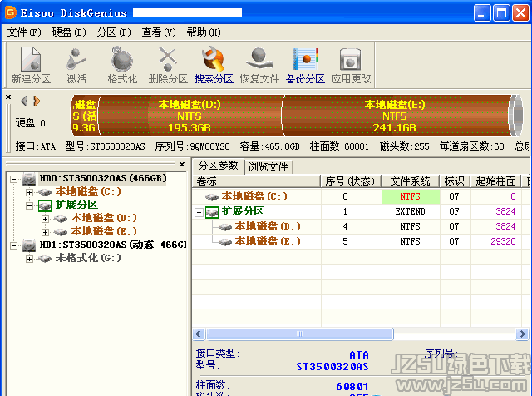Viewport: 532px width, 396px height.
Task: Open the 分区(P) menu
Action: click(114, 32)
